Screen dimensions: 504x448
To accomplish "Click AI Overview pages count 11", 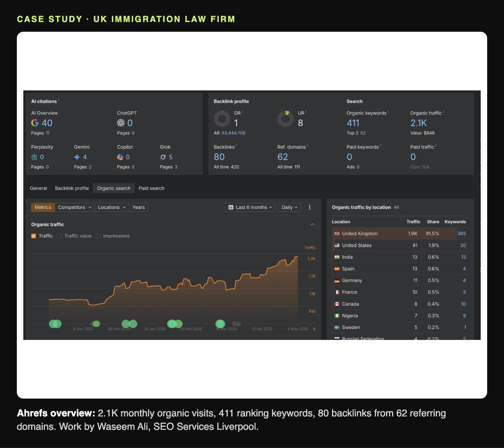I will coord(48,133).
